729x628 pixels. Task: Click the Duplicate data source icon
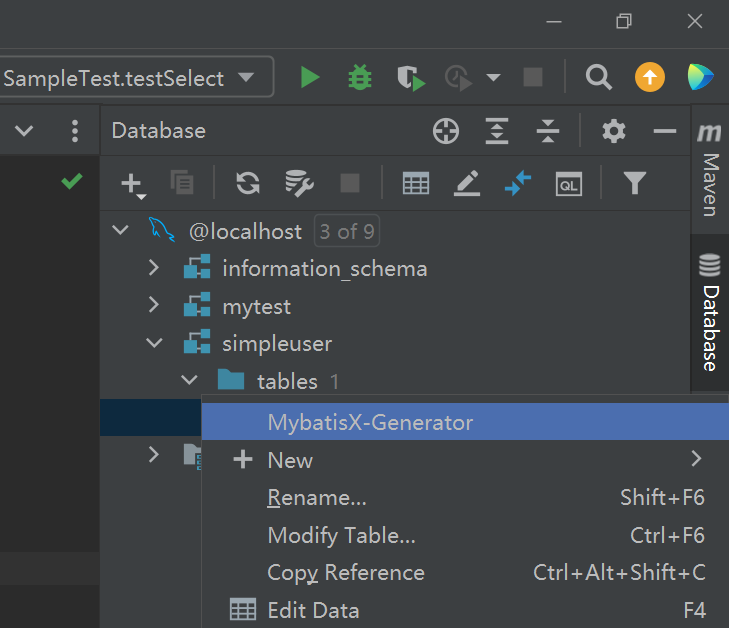(182, 183)
